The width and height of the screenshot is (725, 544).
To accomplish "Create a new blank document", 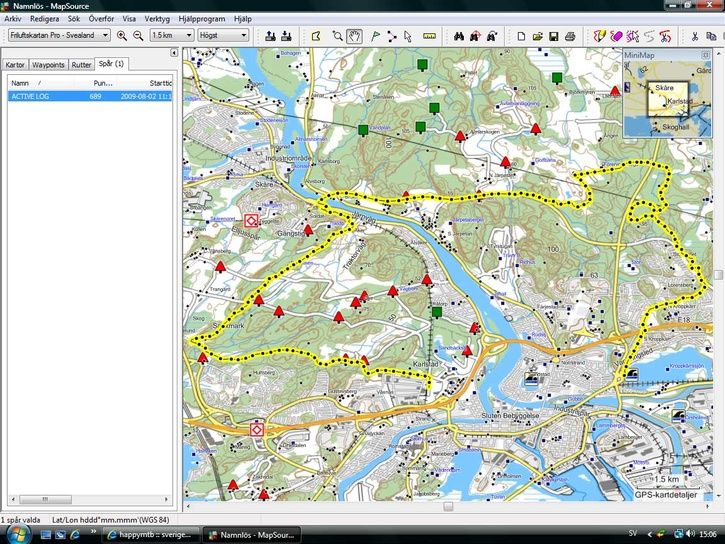I will 521,36.
